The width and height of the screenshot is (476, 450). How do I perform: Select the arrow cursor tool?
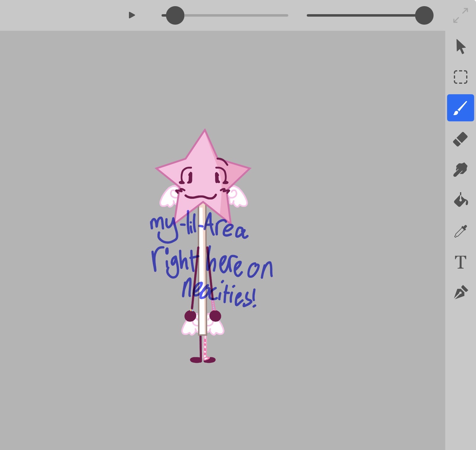coord(460,47)
